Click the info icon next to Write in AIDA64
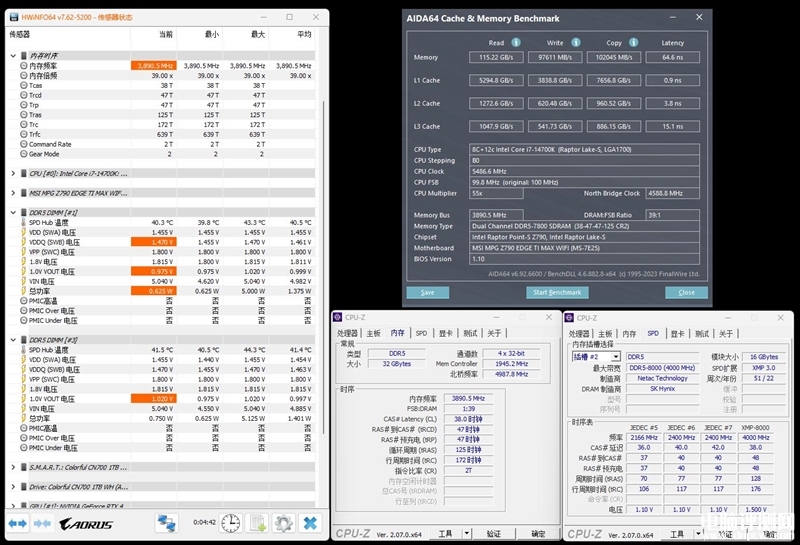This screenshot has width=800, height=545. tap(576, 42)
